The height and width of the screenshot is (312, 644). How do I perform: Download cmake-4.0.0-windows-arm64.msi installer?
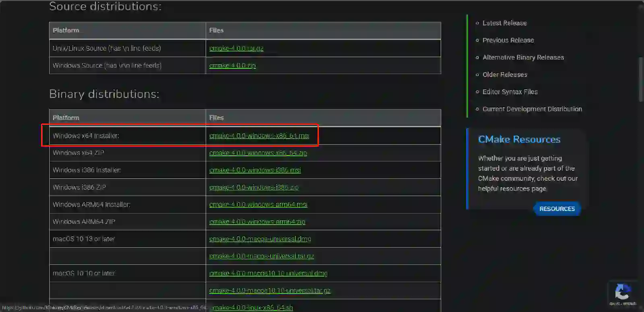pos(258,205)
